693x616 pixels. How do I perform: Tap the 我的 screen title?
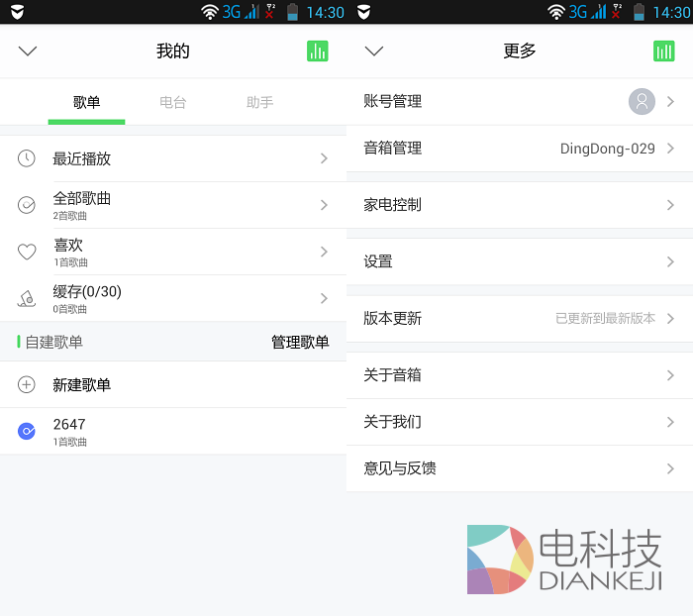tap(173, 51)
